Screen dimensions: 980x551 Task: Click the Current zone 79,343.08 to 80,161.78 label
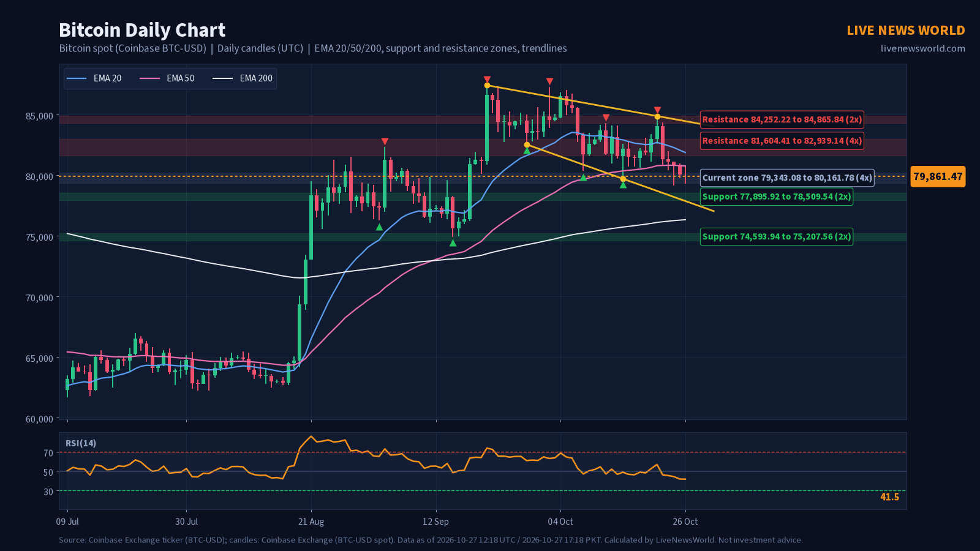tap(787, 178)
